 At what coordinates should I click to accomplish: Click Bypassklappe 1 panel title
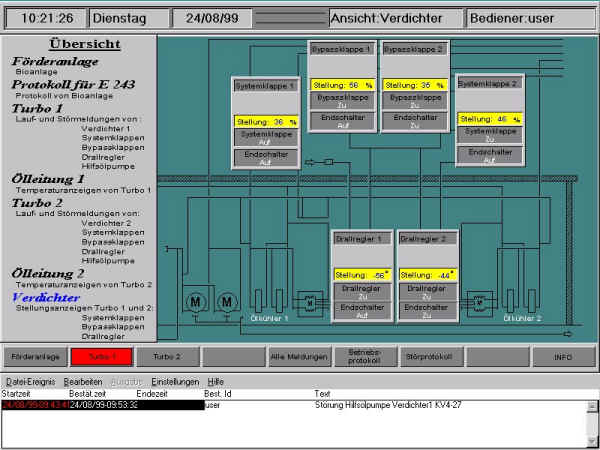[341, 49]
